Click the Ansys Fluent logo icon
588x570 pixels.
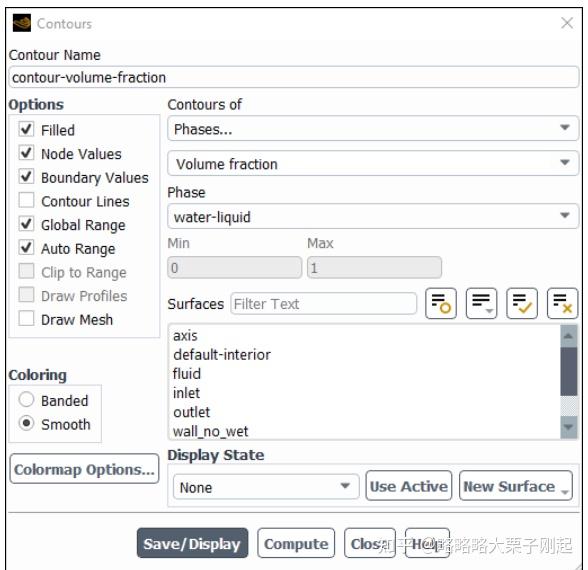(x=22, y=23)
